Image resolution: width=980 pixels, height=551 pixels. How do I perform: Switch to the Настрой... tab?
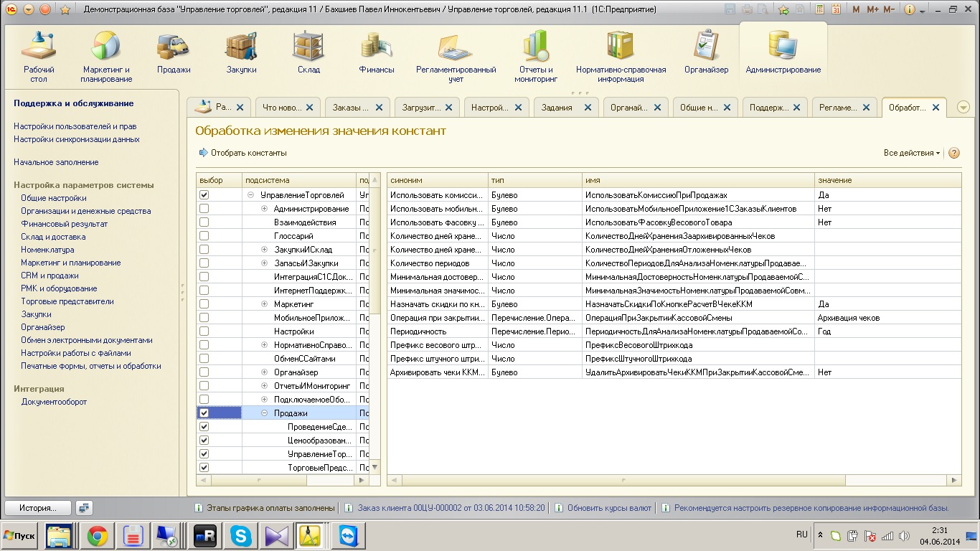[490, 108]
